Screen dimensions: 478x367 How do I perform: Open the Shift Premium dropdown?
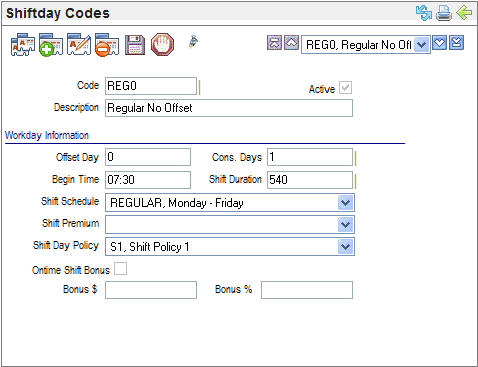pos(345,225)
